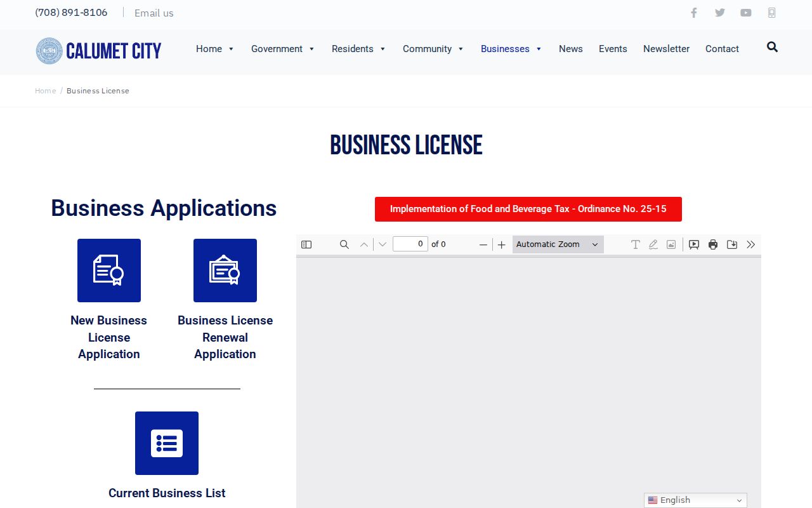Go to the Events page

pos(613,49)
